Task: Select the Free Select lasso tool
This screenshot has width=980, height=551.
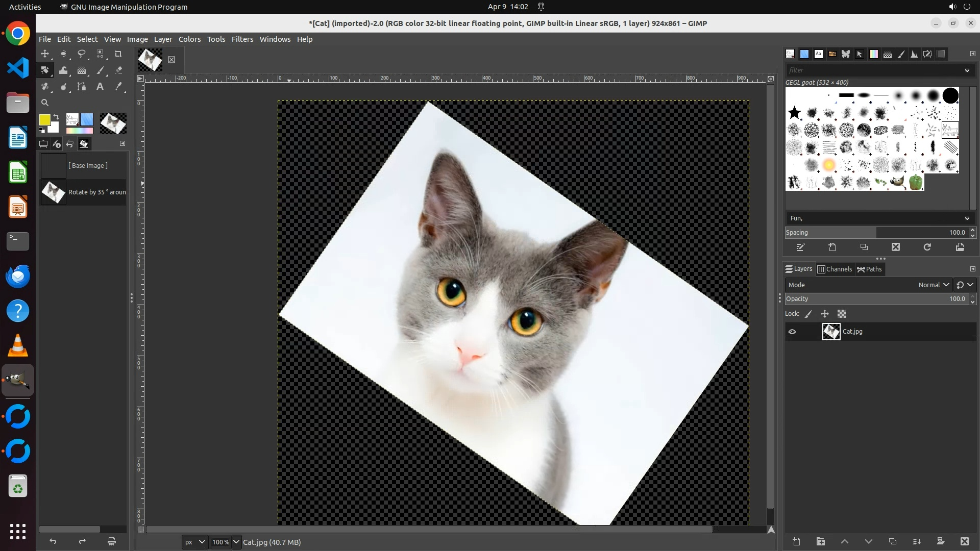Action: 82,54
